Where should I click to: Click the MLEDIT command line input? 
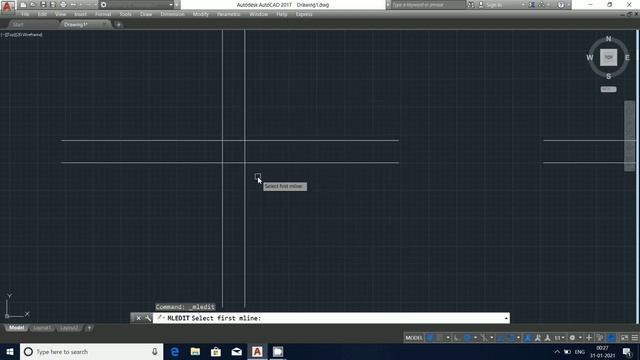click(331, 318)
